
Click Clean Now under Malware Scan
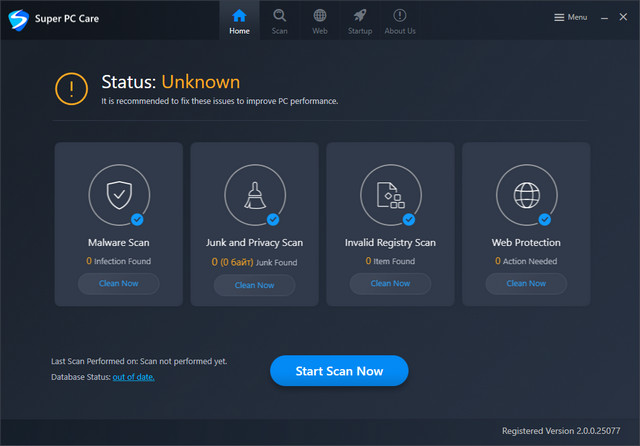tap(118, 283)
